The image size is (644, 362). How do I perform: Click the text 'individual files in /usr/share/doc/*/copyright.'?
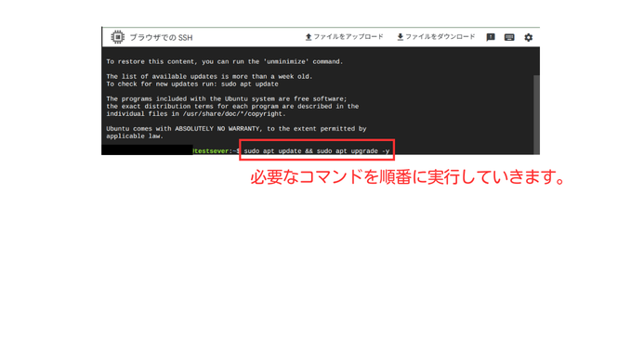click(196, 114)
